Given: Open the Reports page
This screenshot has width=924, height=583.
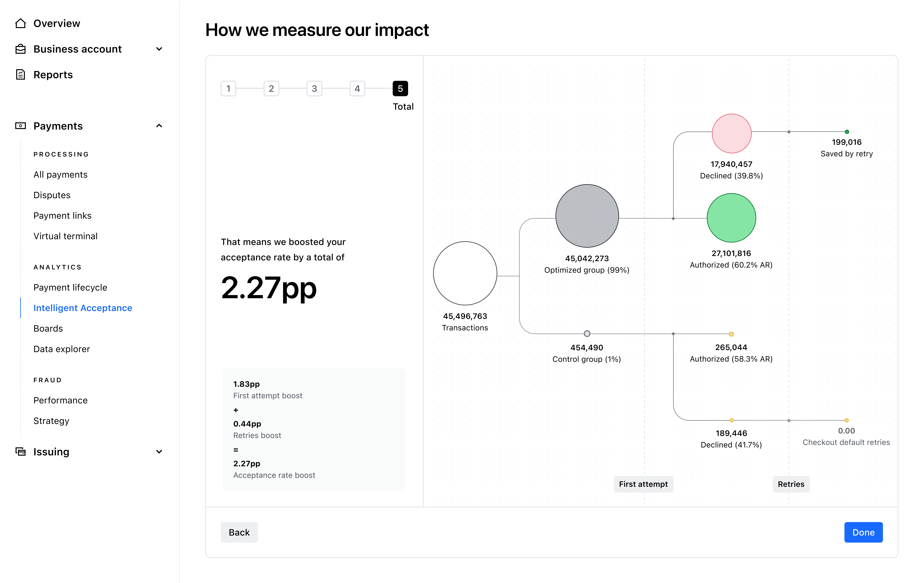Looking at the screenshot, I should click(53, 75).
